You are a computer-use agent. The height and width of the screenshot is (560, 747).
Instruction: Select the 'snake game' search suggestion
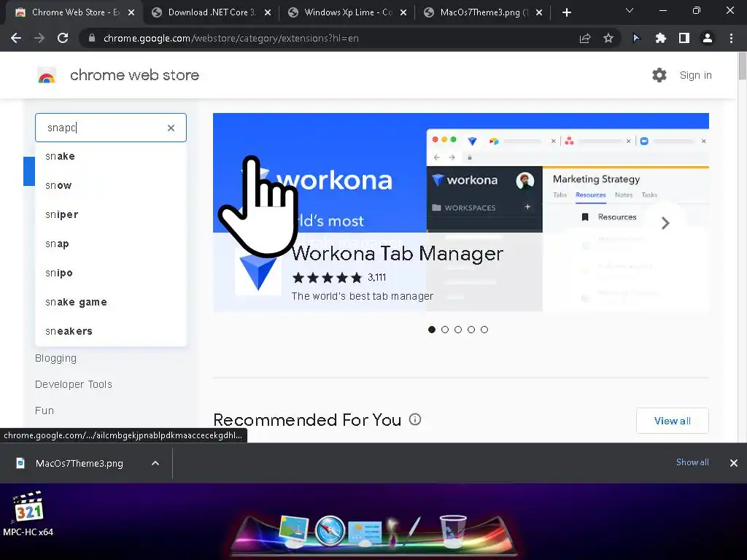click(111, 302)
